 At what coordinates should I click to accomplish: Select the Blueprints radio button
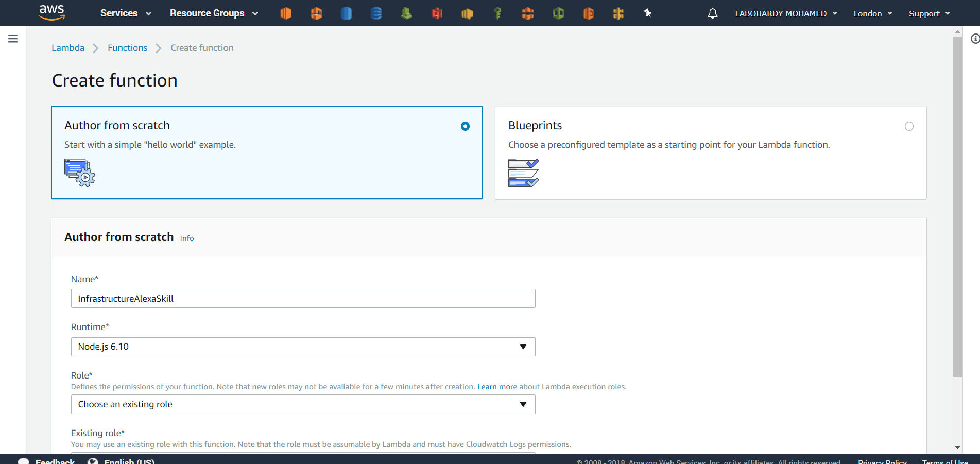pos(909,126)
